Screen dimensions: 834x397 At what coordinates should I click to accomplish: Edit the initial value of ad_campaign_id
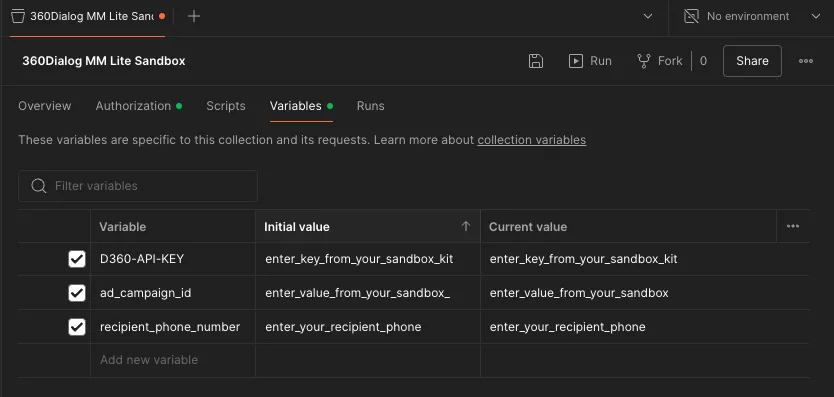point(368,293)
